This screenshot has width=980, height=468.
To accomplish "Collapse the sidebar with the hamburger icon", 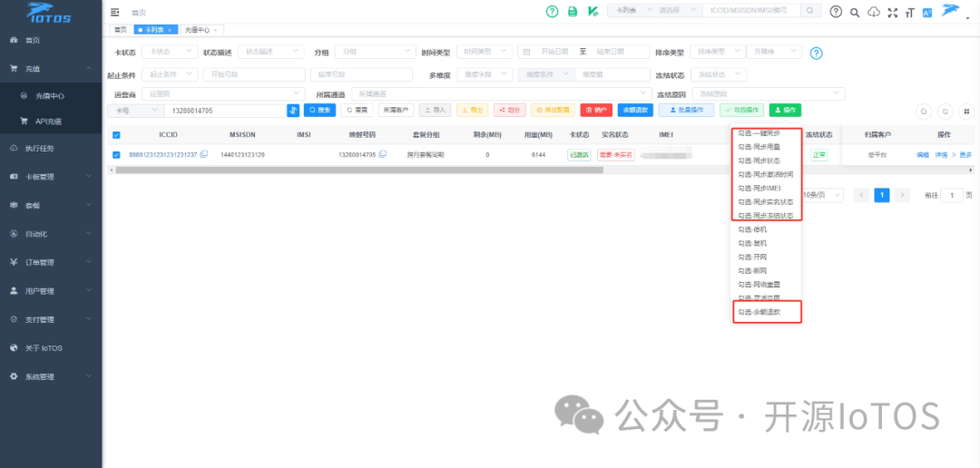I will tap(114, 12).
